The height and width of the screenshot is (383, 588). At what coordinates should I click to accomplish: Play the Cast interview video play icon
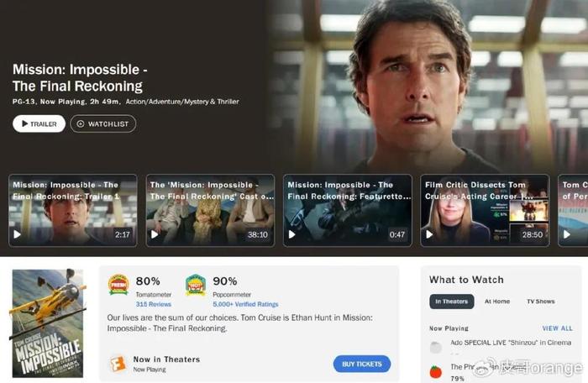click(155, 234)
